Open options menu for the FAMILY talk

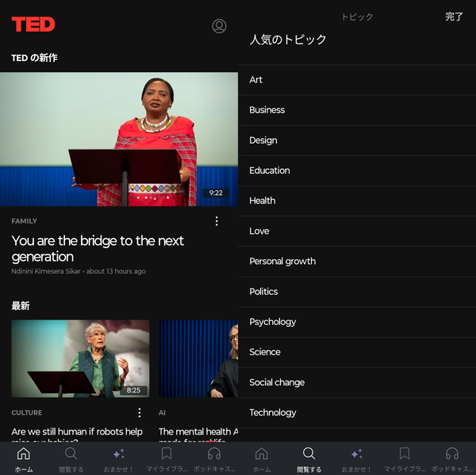(x=217, y=221)
